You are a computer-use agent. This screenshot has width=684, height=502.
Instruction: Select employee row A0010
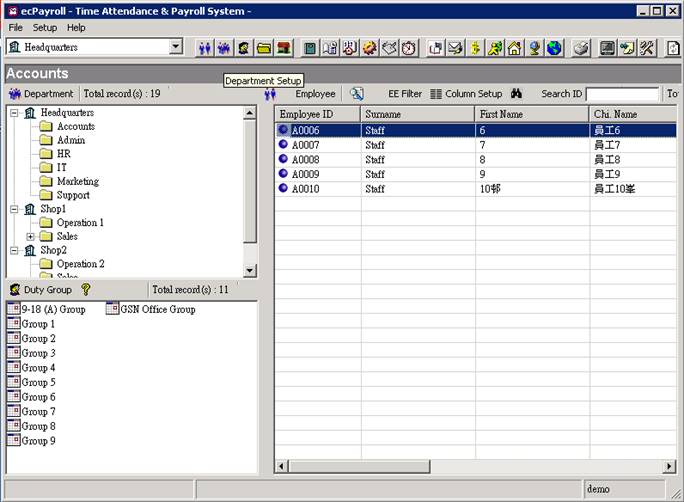476,189
